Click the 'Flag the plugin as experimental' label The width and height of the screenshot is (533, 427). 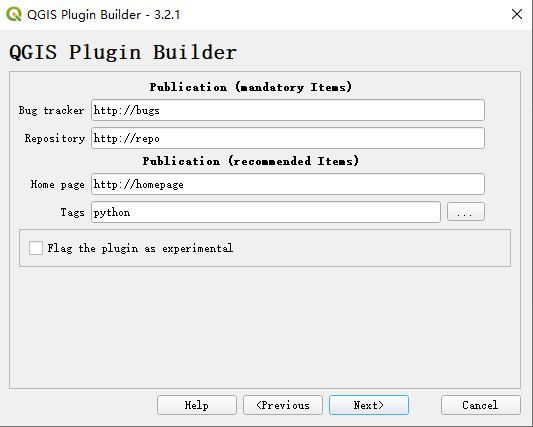pos(140,248)
